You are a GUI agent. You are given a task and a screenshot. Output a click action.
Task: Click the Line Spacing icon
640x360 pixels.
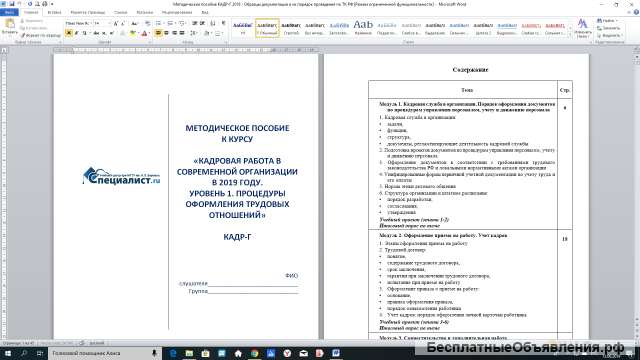click(x=193, y=33)
